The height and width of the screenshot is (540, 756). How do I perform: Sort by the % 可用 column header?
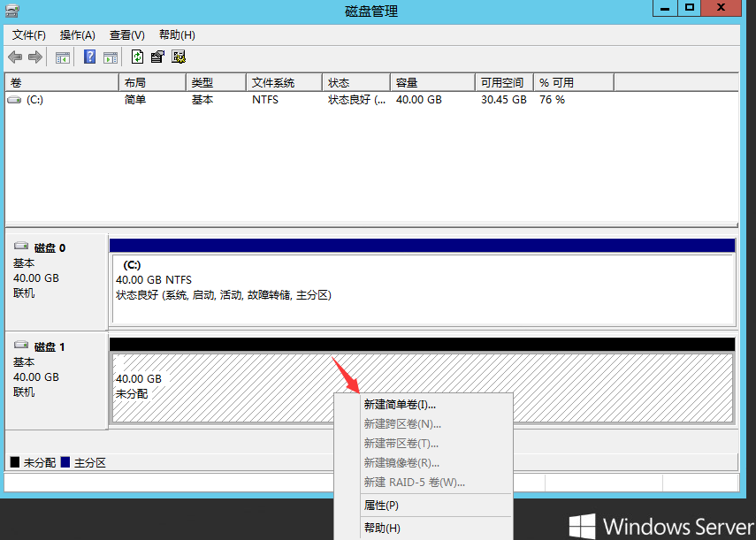574,83
